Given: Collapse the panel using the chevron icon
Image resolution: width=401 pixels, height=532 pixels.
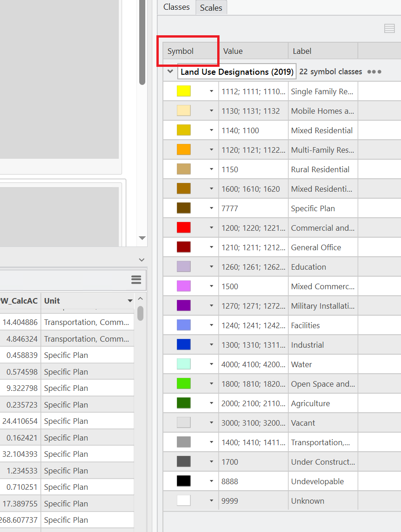Looking at the screenshot, I should point(141,260).
